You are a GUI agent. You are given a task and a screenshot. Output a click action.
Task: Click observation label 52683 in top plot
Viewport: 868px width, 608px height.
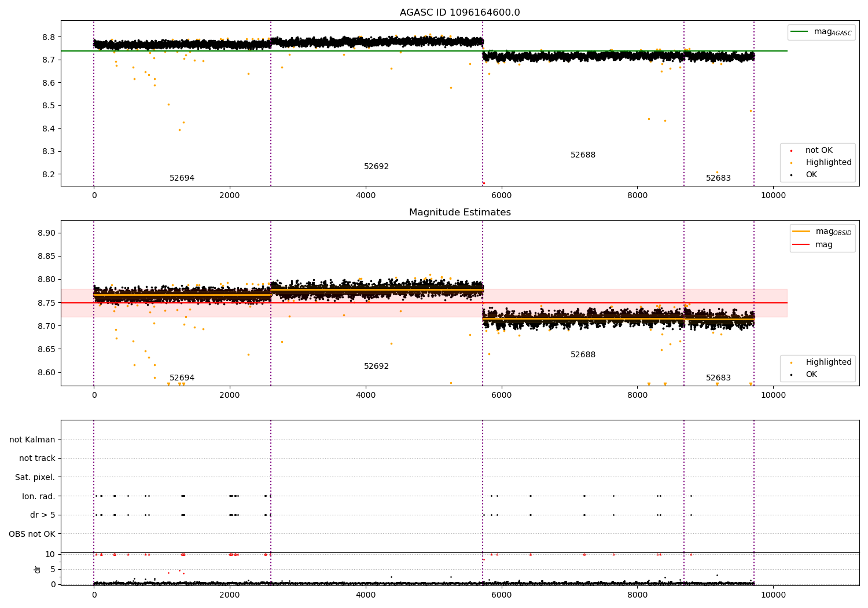tap(718, 178)
